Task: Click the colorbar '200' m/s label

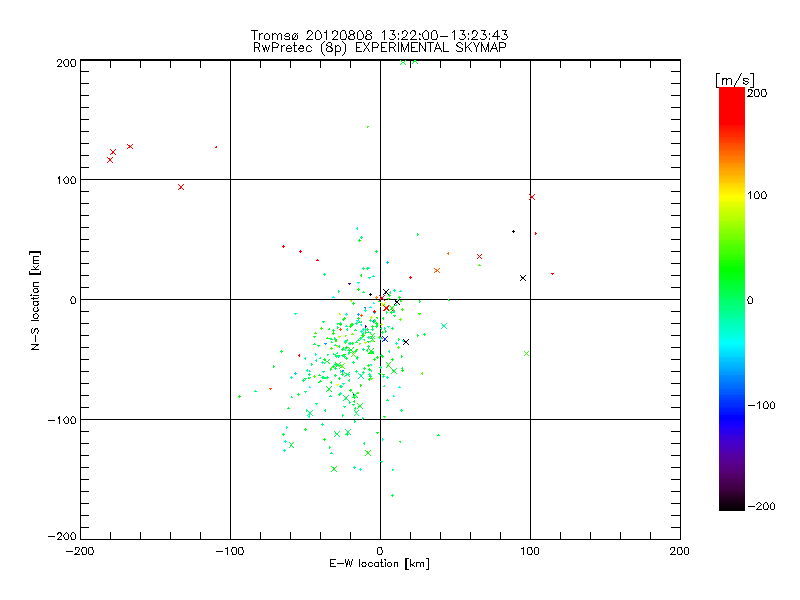Action: (757, 93)
